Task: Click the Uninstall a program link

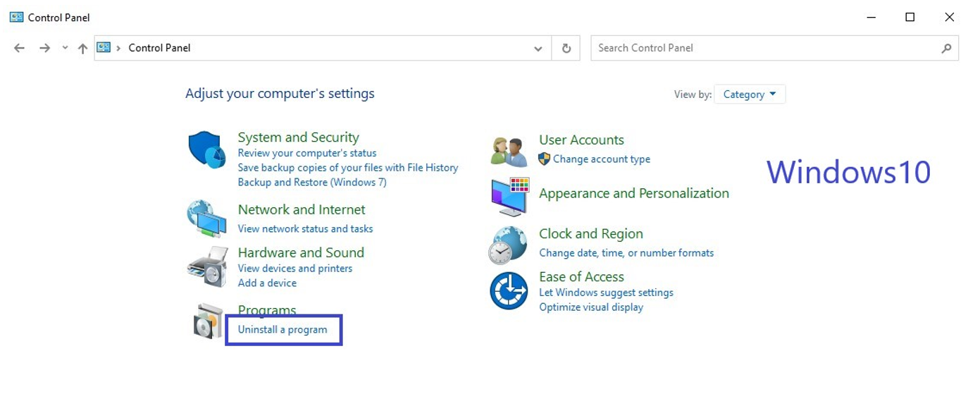Action: (x=283, y=329)
